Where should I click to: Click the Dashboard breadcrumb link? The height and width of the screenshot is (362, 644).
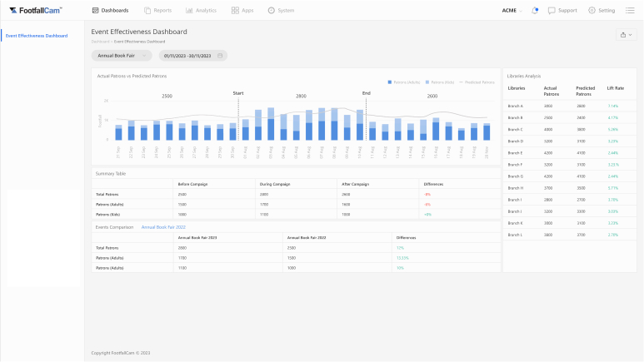click(99, 41)
